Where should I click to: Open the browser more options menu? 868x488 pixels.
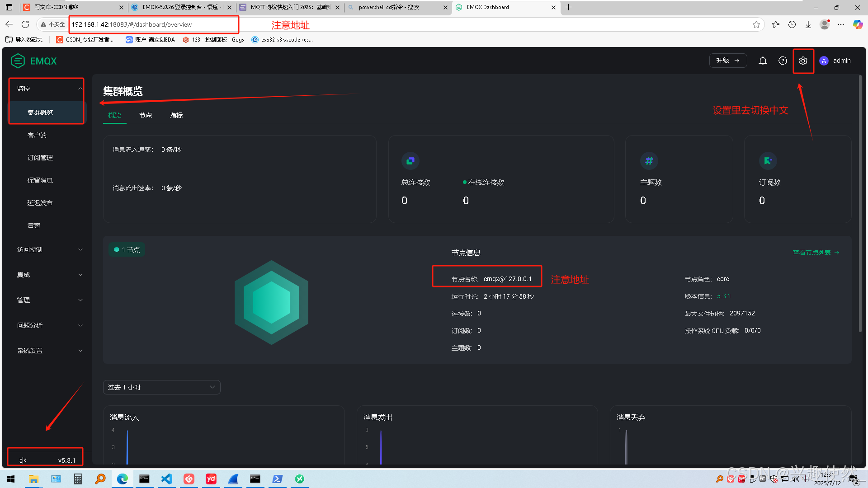coord(841,24)
